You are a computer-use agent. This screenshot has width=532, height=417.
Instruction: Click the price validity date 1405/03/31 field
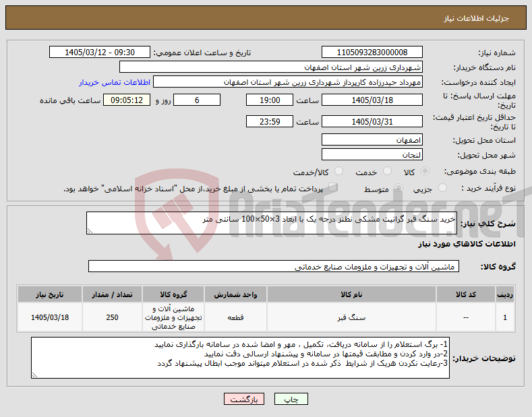click(372, 121)
